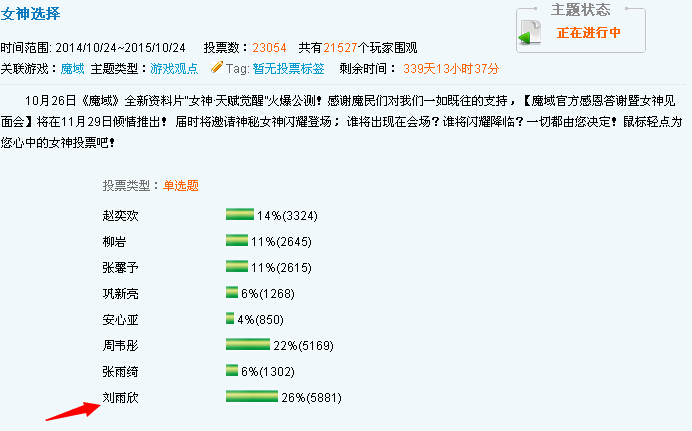Open the 魔域 related game link
This screenshot has width=692, height=431.
(x=72, y=69)
